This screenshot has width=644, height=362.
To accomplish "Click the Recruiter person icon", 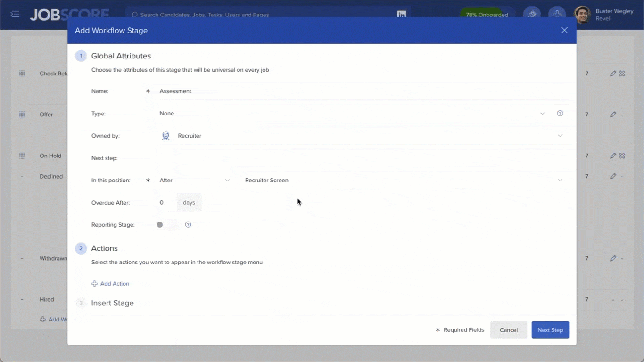I will click(165, 136).
